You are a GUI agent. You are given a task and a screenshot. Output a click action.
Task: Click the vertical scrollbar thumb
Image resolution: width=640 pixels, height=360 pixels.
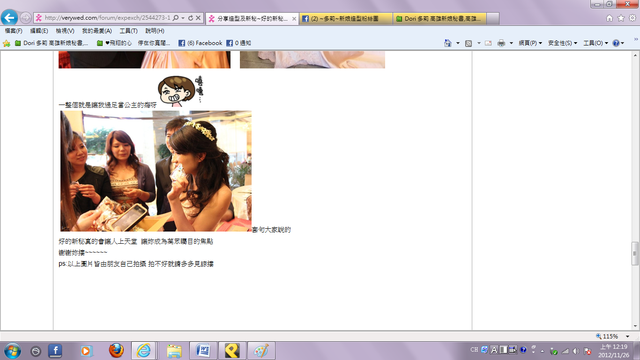point(635,253)
